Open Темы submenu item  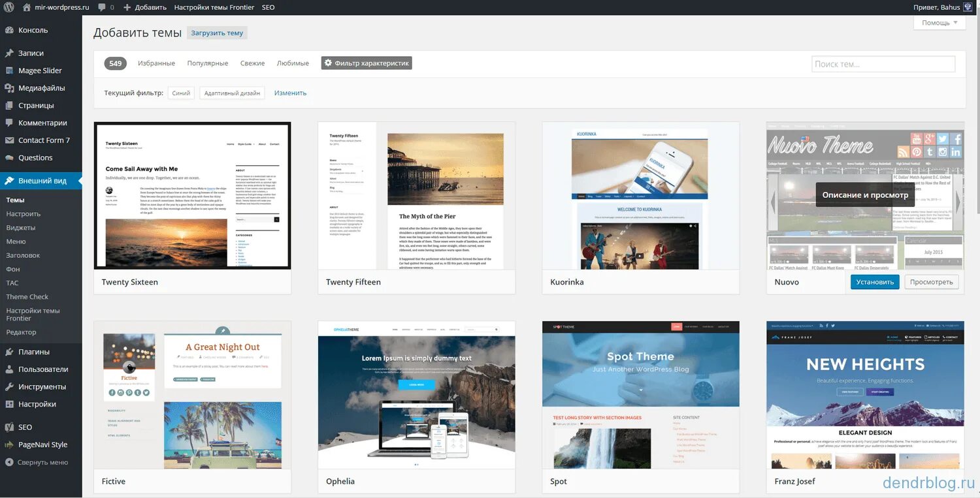[x=15, y=200]
